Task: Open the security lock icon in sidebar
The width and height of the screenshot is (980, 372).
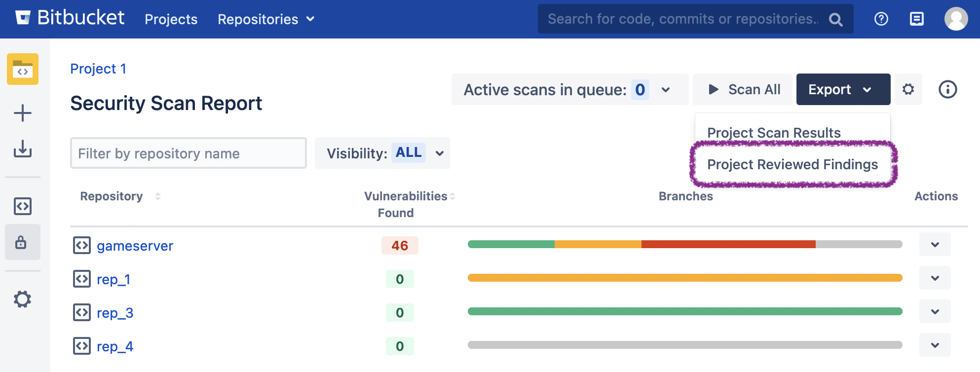Action: (x=21, y=242)
